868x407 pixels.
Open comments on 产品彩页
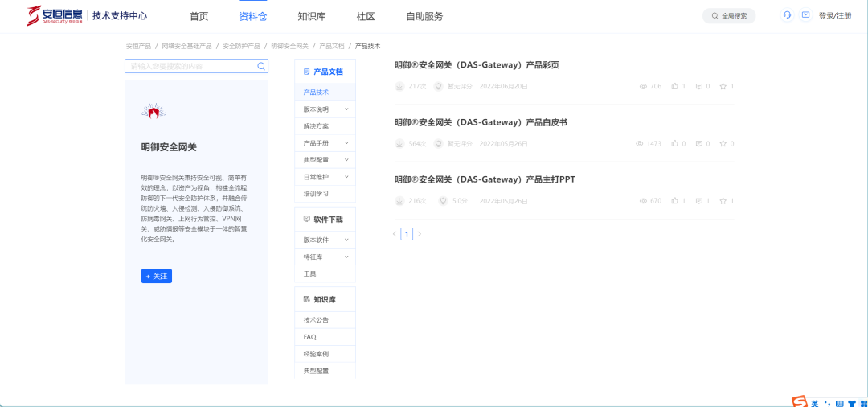(x=698, y=86)
